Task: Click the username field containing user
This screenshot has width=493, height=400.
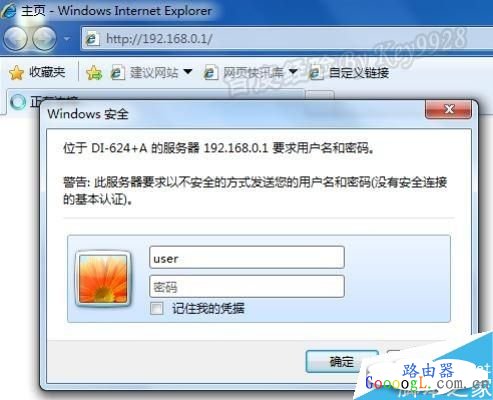Action: coord(247,257)
